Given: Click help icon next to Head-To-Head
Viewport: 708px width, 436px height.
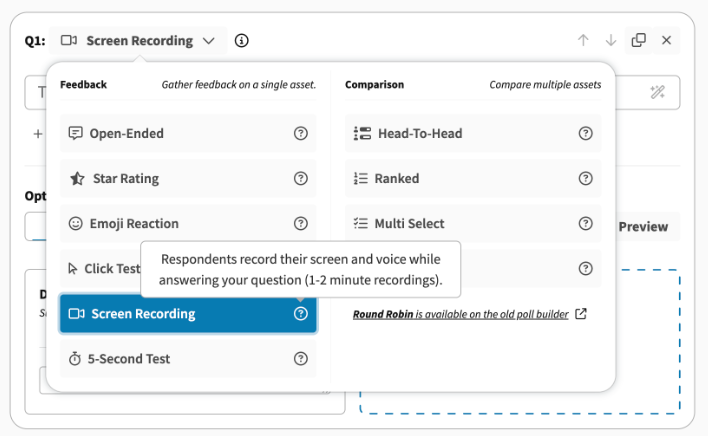Looking at the screenshot, I should [x=586, y=133].
